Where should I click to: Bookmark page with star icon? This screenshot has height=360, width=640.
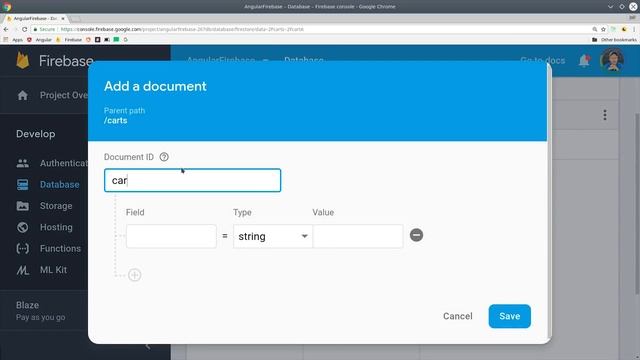tap(603, 29)
